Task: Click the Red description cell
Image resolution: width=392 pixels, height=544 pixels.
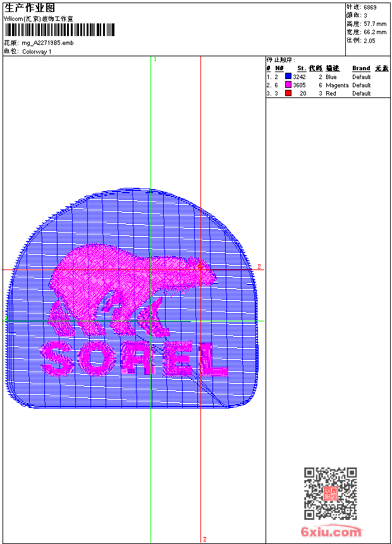Action: coord(331,94)
